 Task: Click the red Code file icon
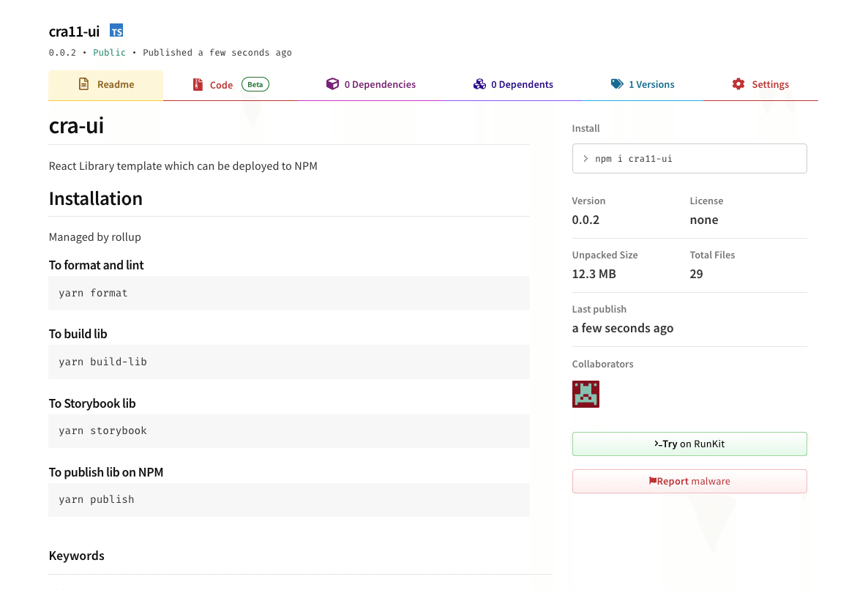point(198,85)
